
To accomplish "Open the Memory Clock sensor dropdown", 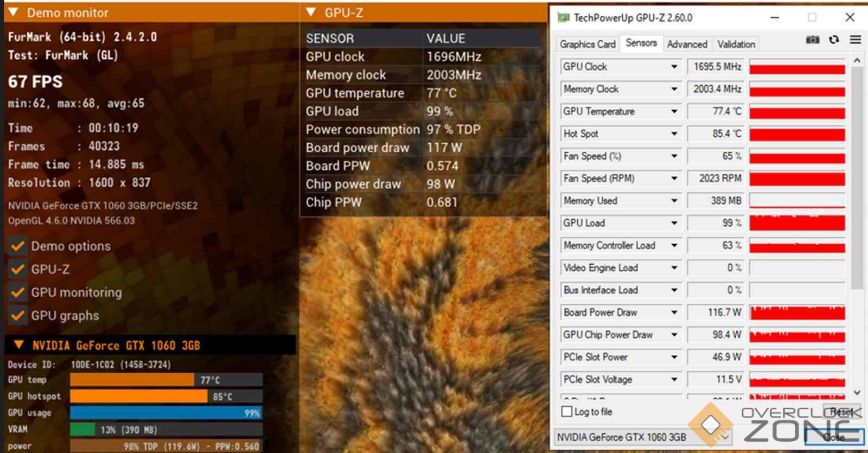I will point(674,89).
